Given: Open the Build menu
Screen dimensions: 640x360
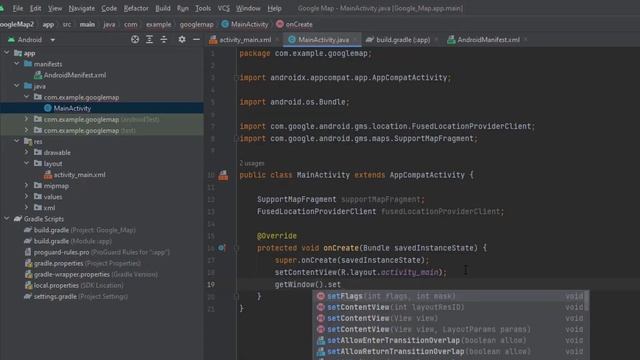Looking at the screenshot, I should [163, 8].
